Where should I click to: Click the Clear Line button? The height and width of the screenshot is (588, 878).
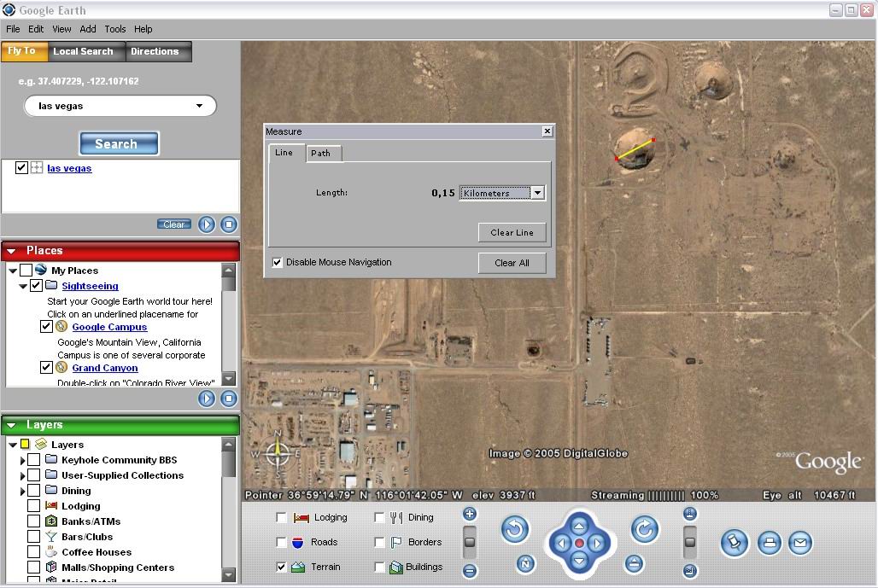[512, 233]
